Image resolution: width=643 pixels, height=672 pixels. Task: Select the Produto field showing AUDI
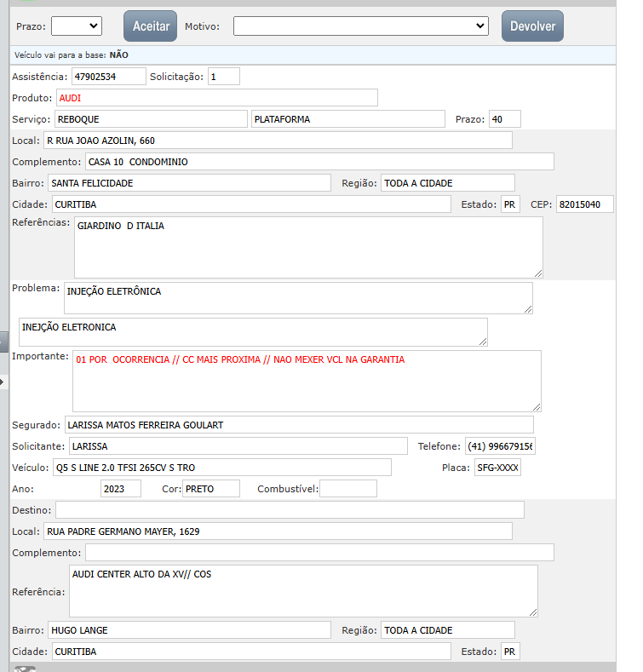pyautogui.click(x=216, y=98)
